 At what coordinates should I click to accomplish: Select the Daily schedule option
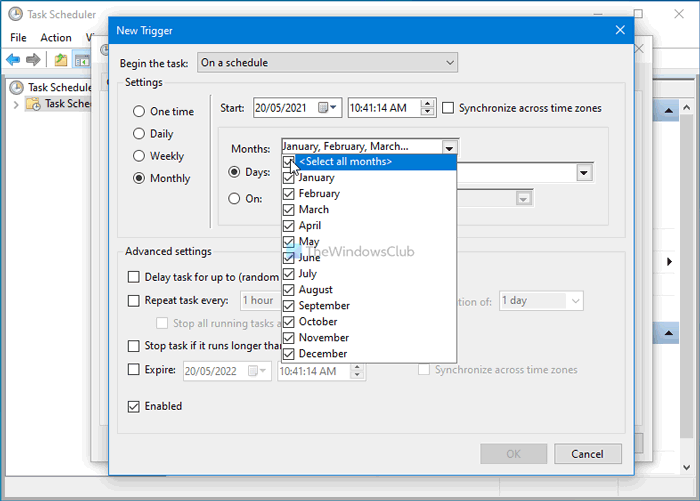139,134
